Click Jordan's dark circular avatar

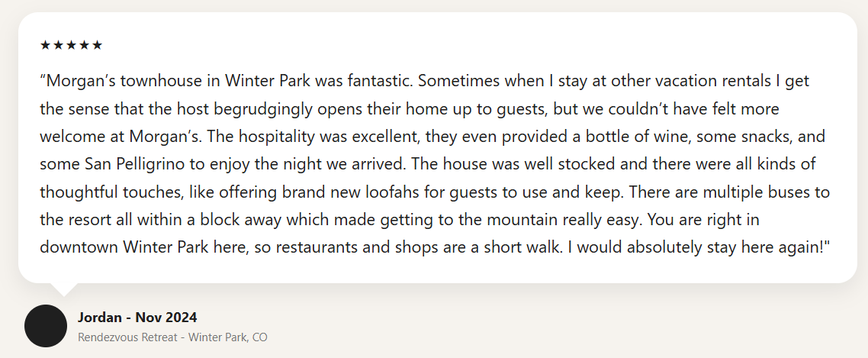click(46, 326)
